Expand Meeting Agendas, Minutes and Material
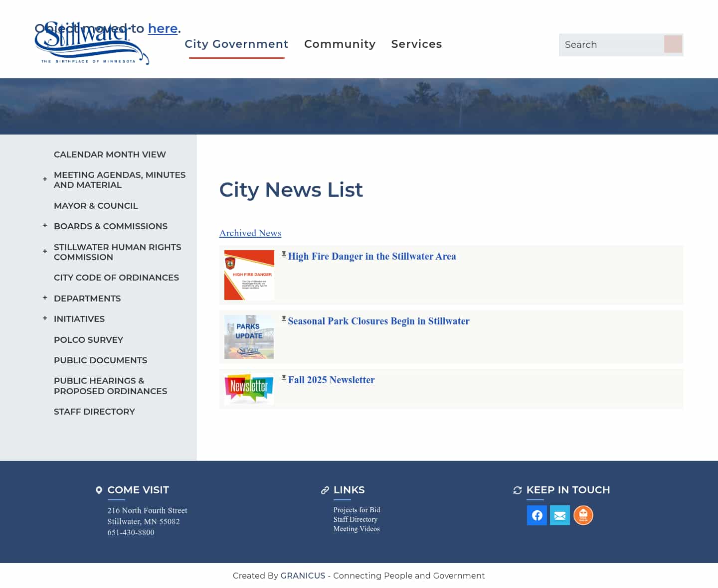 pyautogui.click(x=45, y=179)
